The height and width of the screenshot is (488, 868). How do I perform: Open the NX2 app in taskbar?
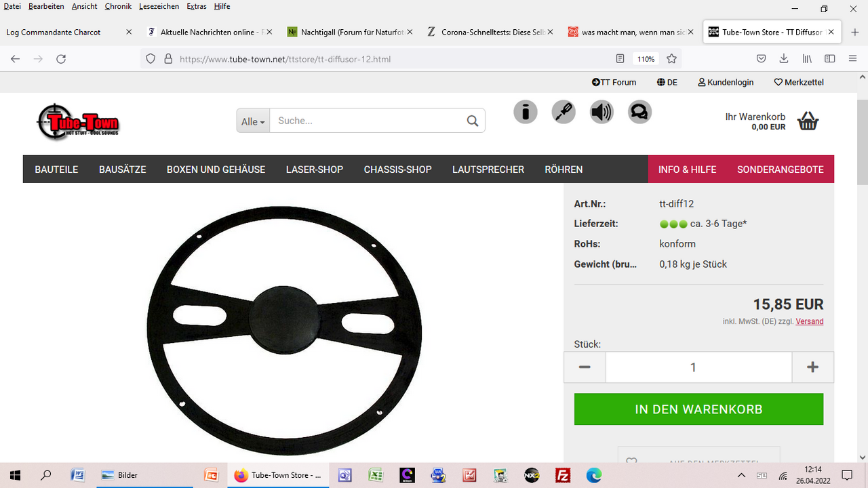click(x=532, y=475)
